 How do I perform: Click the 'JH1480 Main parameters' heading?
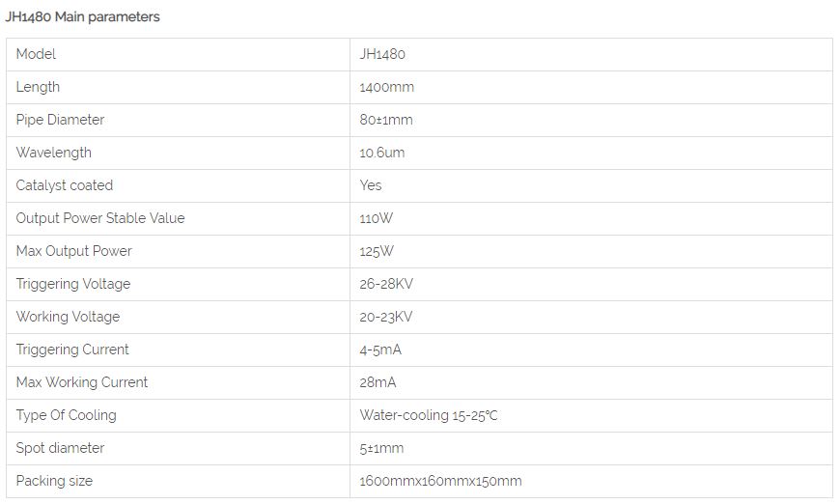[x=83, y=16]
